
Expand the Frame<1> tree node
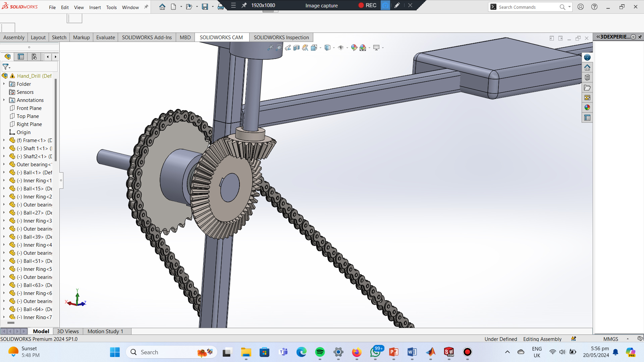4,140
